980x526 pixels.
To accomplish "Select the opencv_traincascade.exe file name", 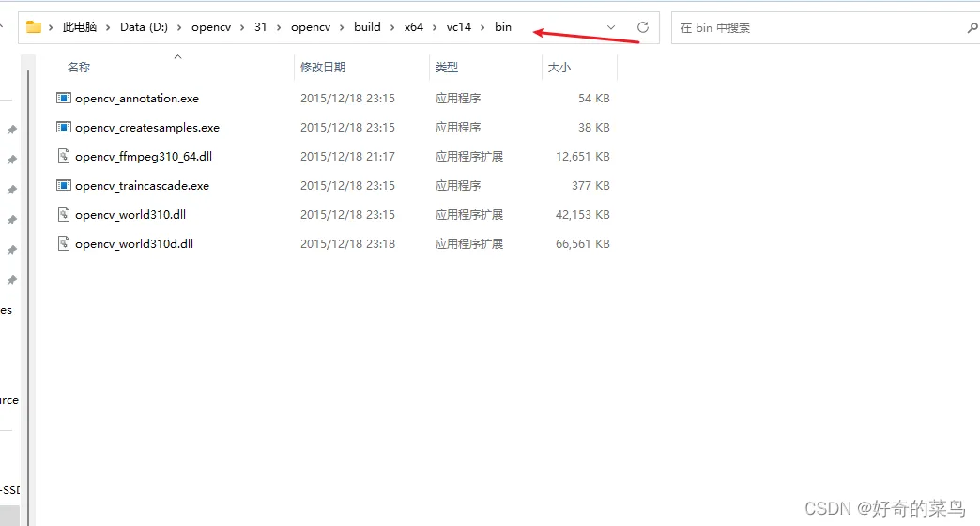I will coord(142,186).
